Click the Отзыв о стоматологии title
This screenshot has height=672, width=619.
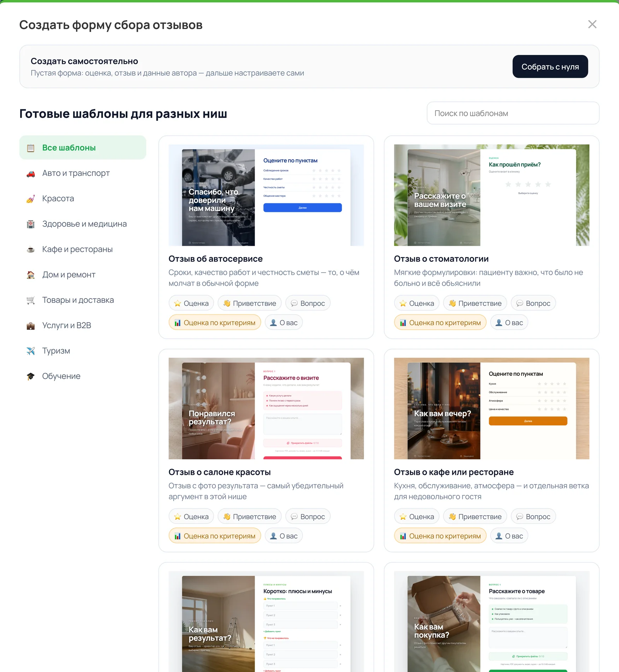441,259
